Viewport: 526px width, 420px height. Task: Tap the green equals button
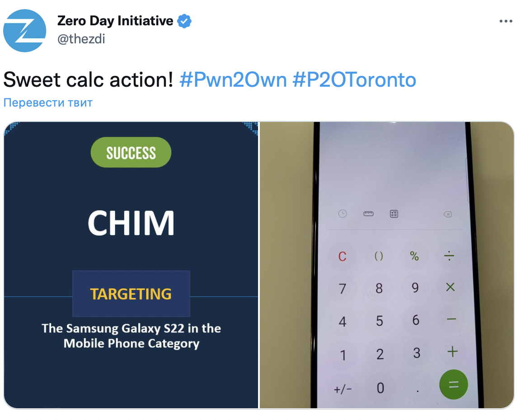(454, 384)
